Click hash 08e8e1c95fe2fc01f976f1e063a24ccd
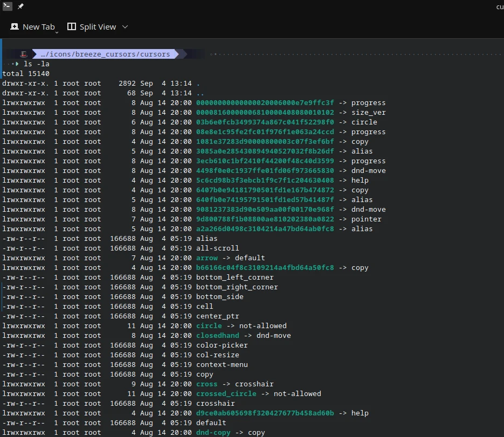The width and height of the screenshot is (504, 437). click(265, 131)
